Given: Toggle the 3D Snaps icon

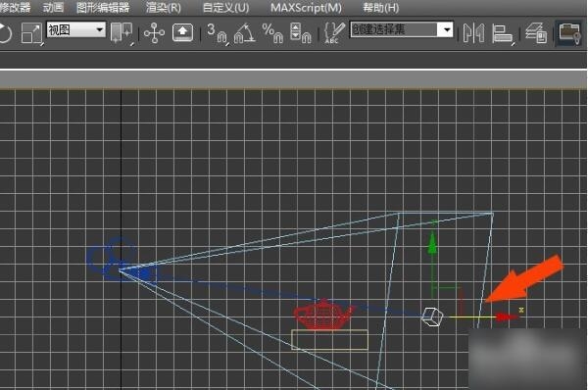Looking at the screenshot, I should (218, 33).
